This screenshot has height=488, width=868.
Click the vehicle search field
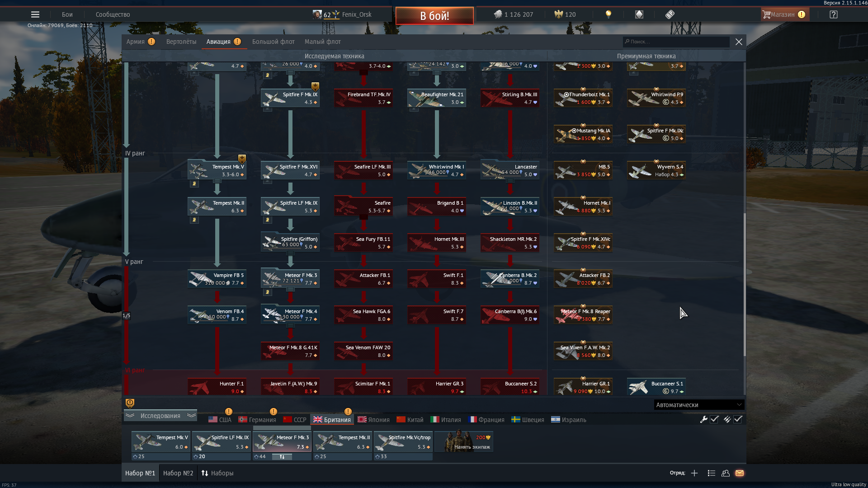pyautogui.click(x=676, y=42)
